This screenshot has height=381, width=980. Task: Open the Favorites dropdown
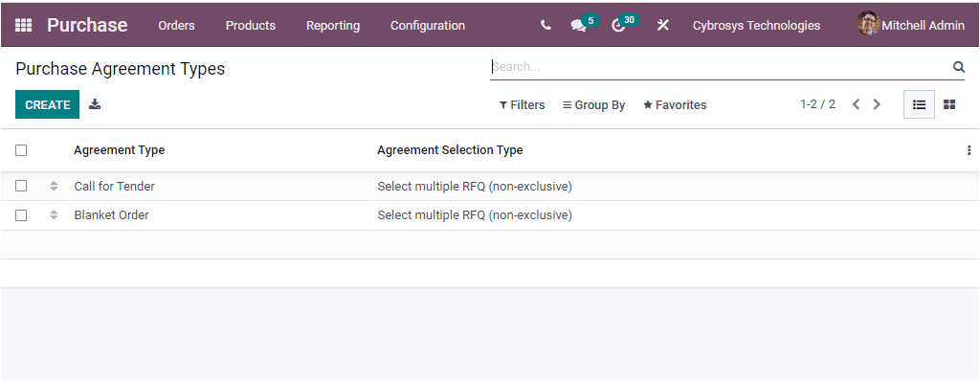click(675, 105)
